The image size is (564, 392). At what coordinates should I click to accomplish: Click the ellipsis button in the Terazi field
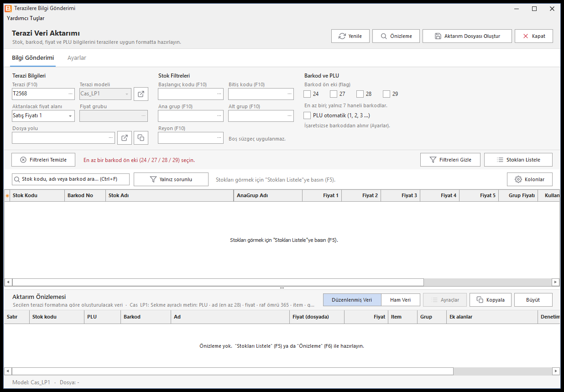pyautogui.click(x=70, y=94)
